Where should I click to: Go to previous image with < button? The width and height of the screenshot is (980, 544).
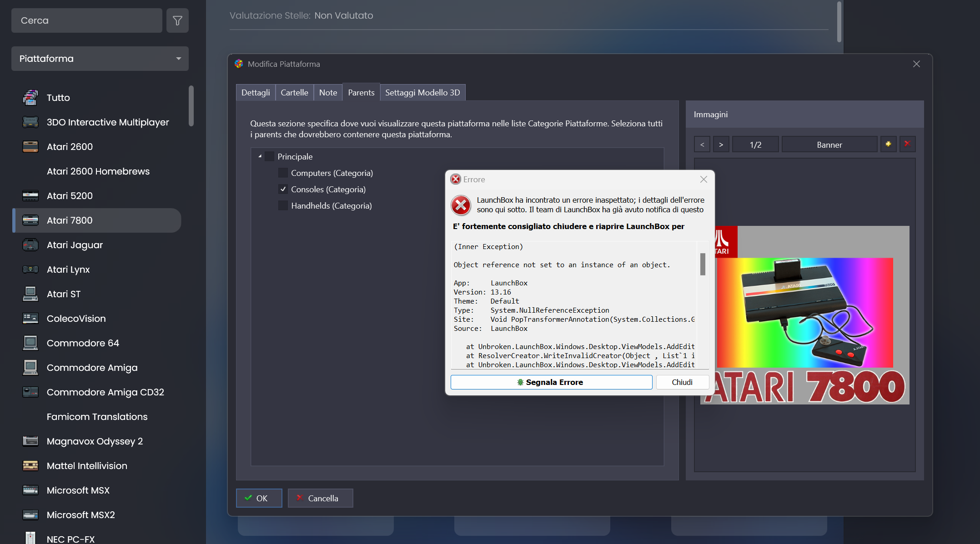[702, 145]
